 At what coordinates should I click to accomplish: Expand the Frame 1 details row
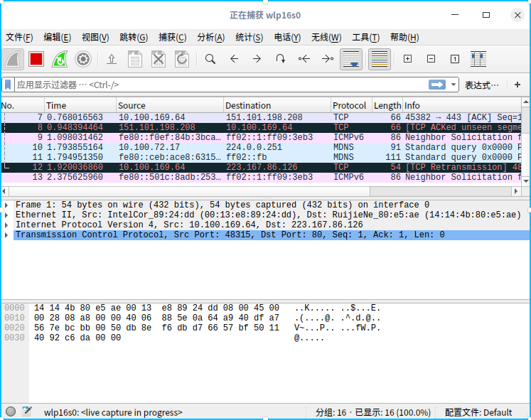point(6,205)
